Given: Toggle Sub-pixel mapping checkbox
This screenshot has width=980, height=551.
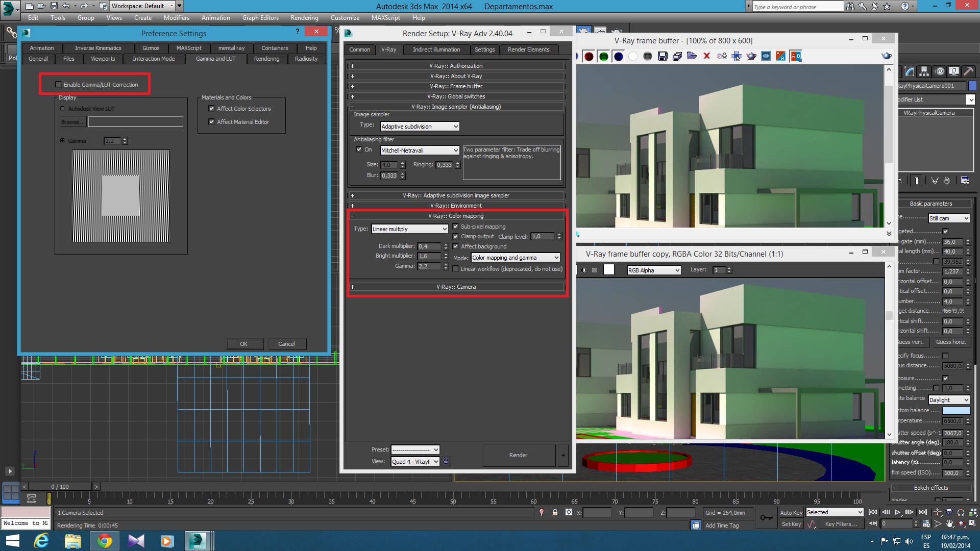Looking at the screenshot, I should pos(456,227).
